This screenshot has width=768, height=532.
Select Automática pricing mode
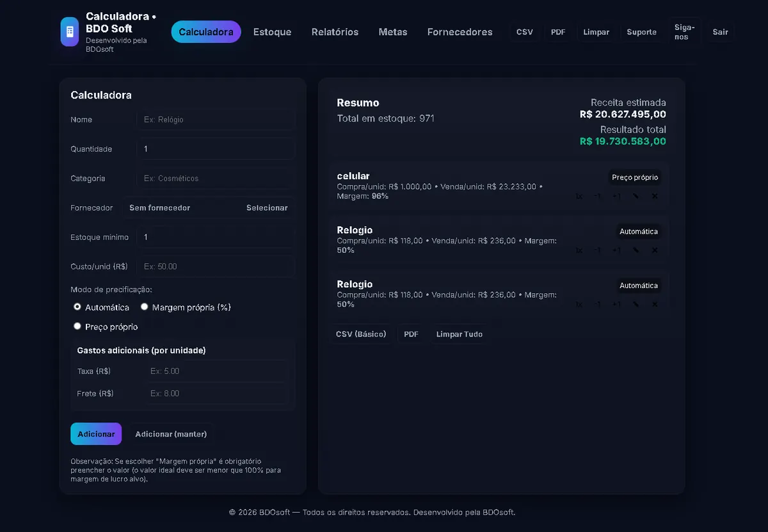[x=77, y=307]
